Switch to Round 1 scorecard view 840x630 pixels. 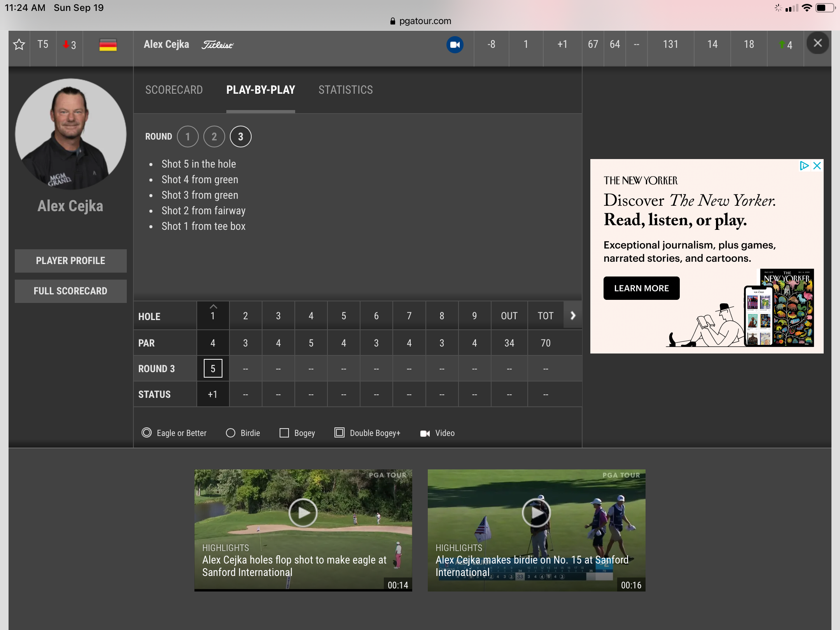pos(188,137)
